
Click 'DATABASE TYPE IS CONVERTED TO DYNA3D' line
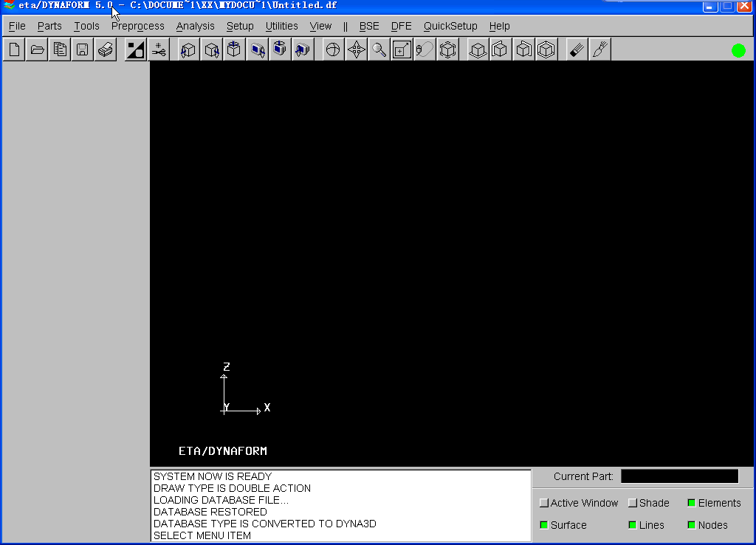pyautogui.click(x=265, y=524)
